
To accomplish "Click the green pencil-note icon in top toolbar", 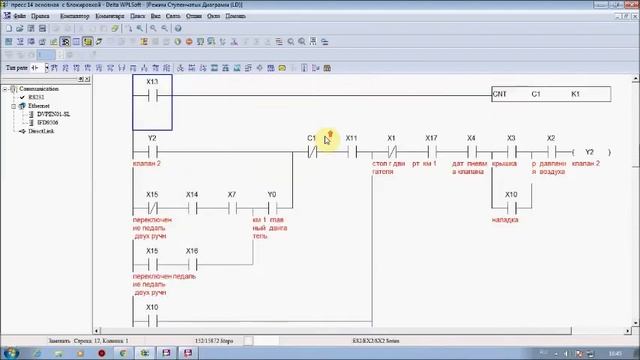I will pos(115,29).
